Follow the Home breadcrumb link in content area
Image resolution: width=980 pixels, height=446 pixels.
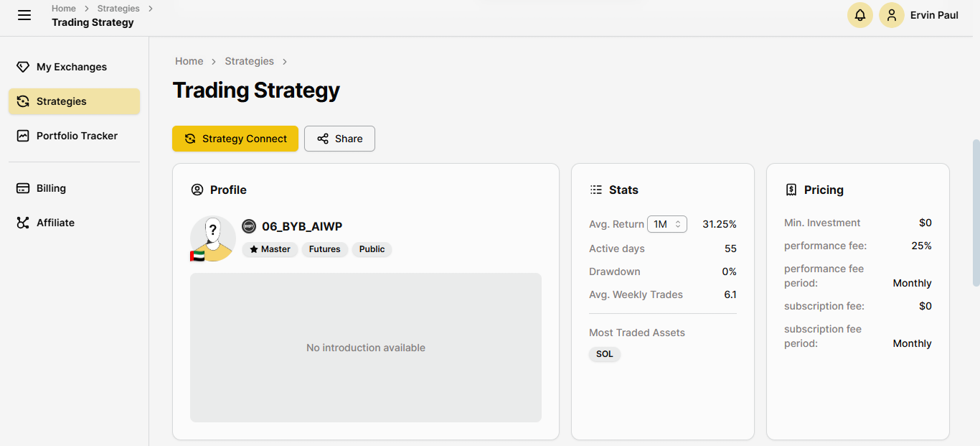189,61
